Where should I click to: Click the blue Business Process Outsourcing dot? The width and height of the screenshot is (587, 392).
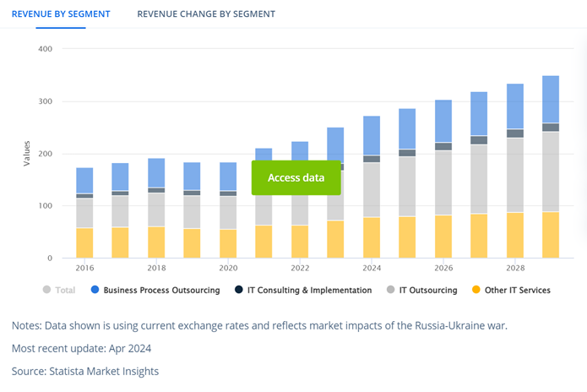[95, 291]
